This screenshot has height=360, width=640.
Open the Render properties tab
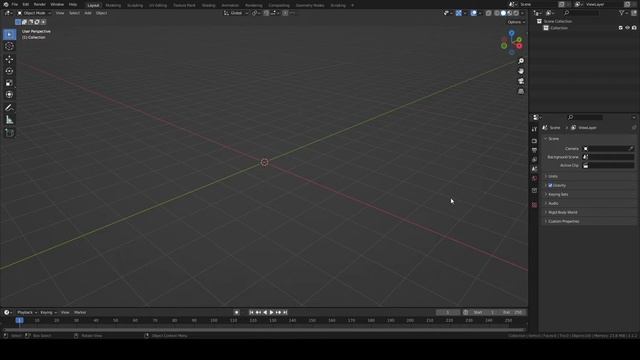tap(534, 141)
